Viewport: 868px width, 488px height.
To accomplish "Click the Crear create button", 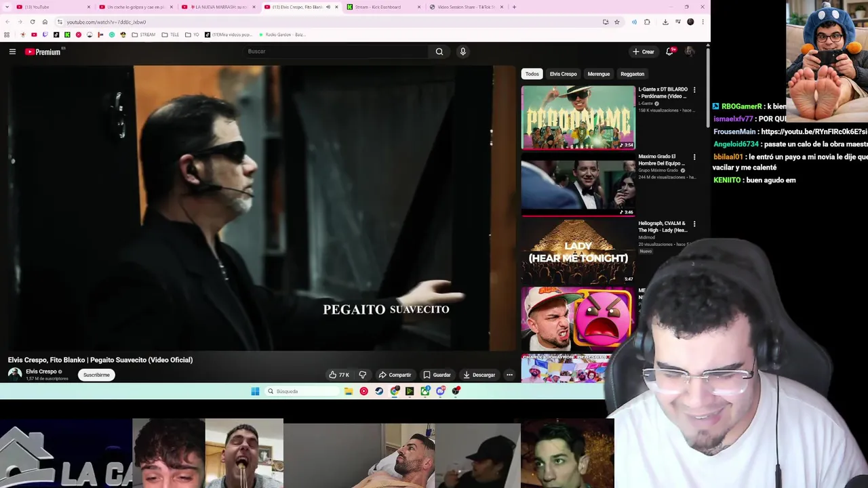I will [x=643, y=52].
